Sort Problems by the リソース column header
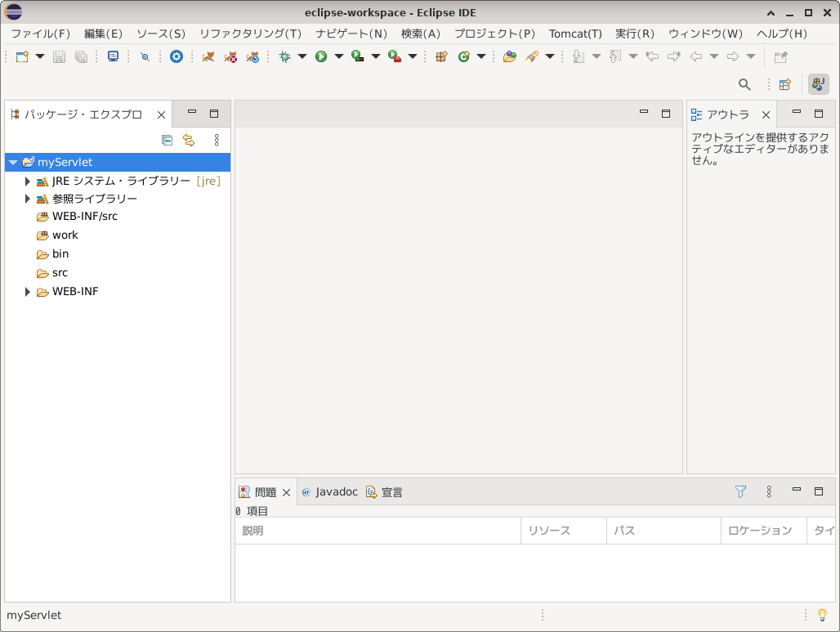 point(564,531)
